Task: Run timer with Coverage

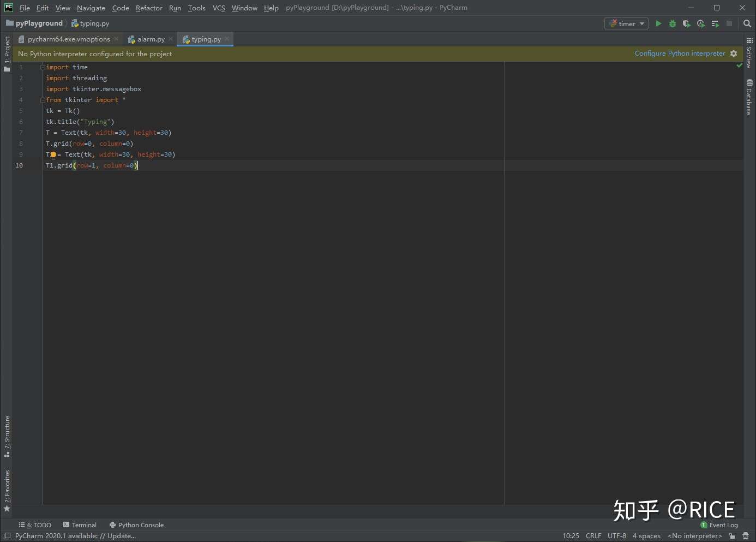Action: 686,23
